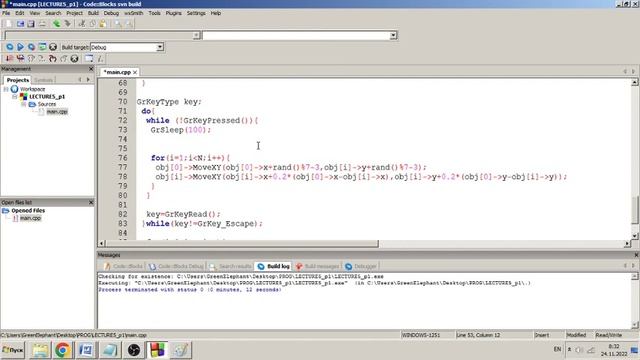Open the Plugins menu
Viewport: 640px width, 360px height.
173,13
